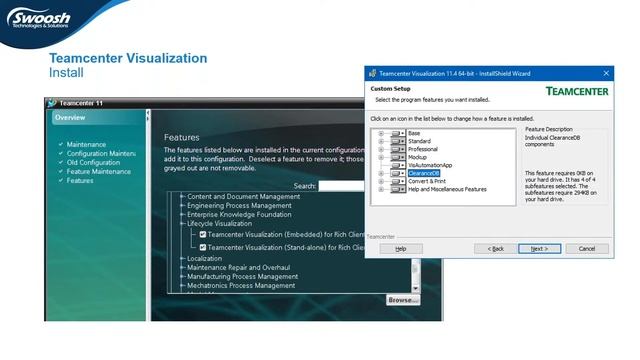The width and height of the screenshot is (640, 360).
Task: Select the 'Professional' feature label
Action: pyautogui.click(x=423, y=149)
